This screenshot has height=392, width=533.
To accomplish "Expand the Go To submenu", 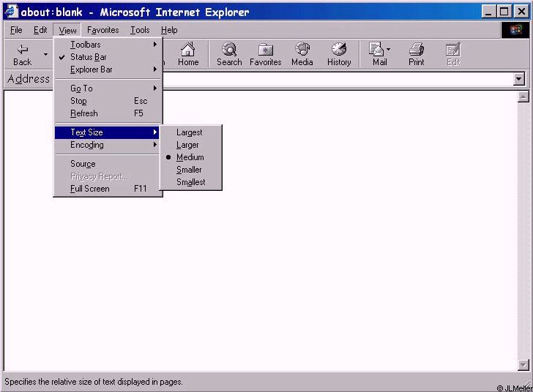I will [x=108, y=88].
